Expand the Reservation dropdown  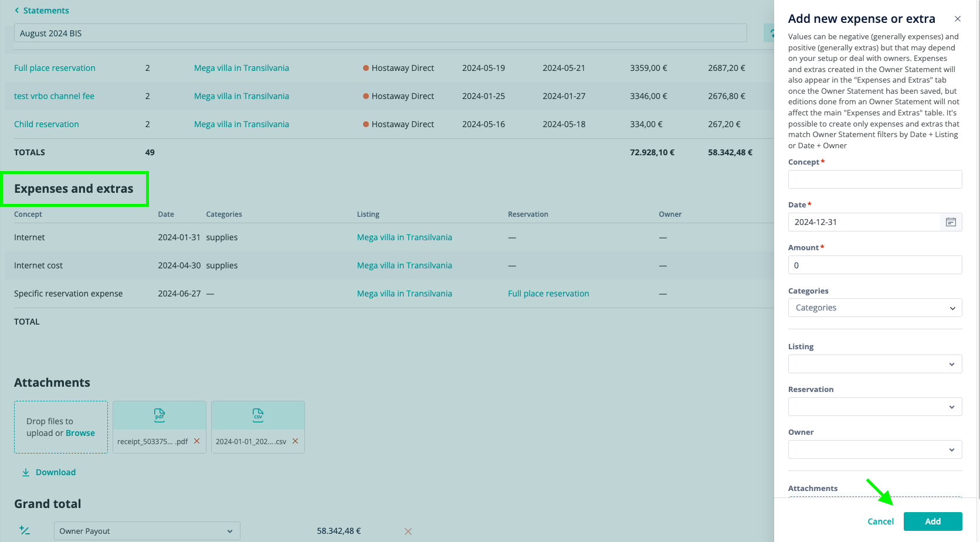[874, 407]
